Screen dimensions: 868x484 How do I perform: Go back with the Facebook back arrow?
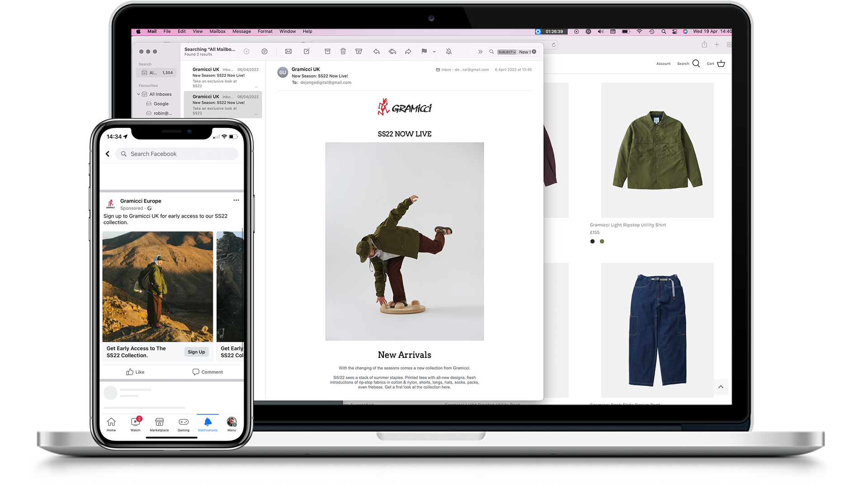(108, 154)
